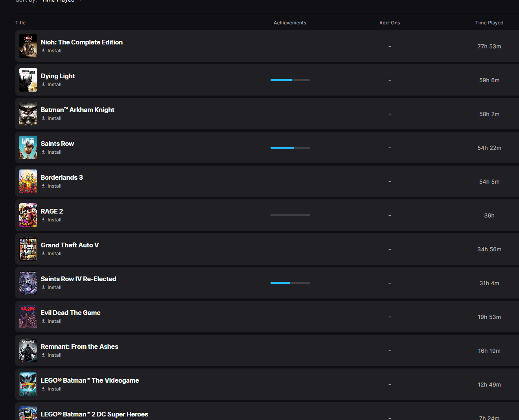Image resolution: width=519 pixels, height=420 pixels.
Task: Click the RAGE 2 title
Action: (52, 211)
